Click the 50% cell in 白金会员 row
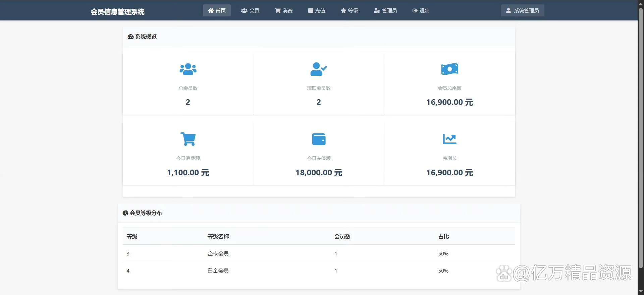The image size is (644, 295). coord(443,271)
